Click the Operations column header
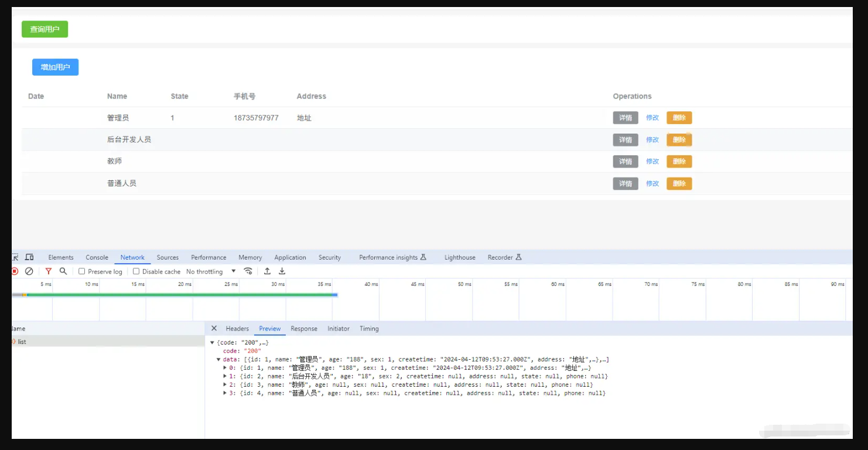This screenshot has height=450, width=868. [632, 96]
